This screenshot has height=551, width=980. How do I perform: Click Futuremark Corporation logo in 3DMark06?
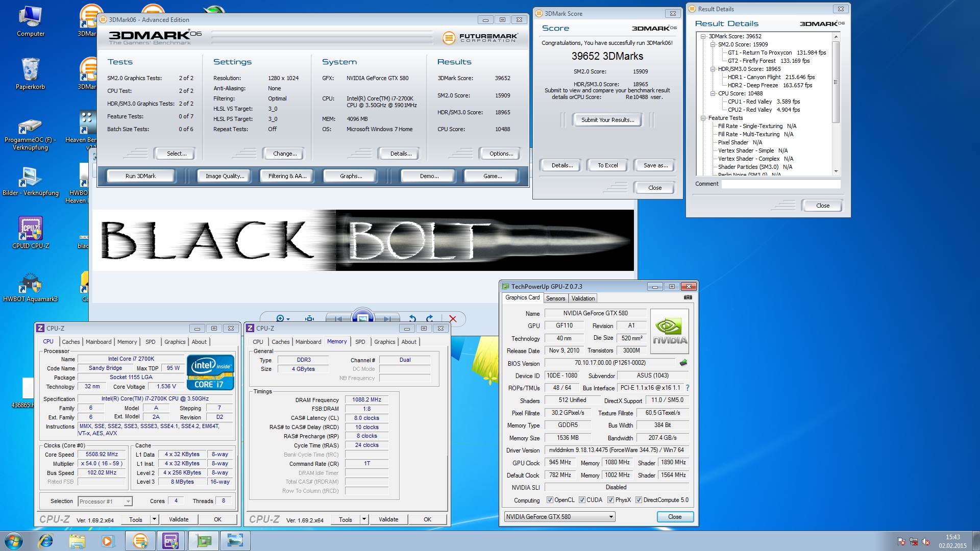coord(480,37)
